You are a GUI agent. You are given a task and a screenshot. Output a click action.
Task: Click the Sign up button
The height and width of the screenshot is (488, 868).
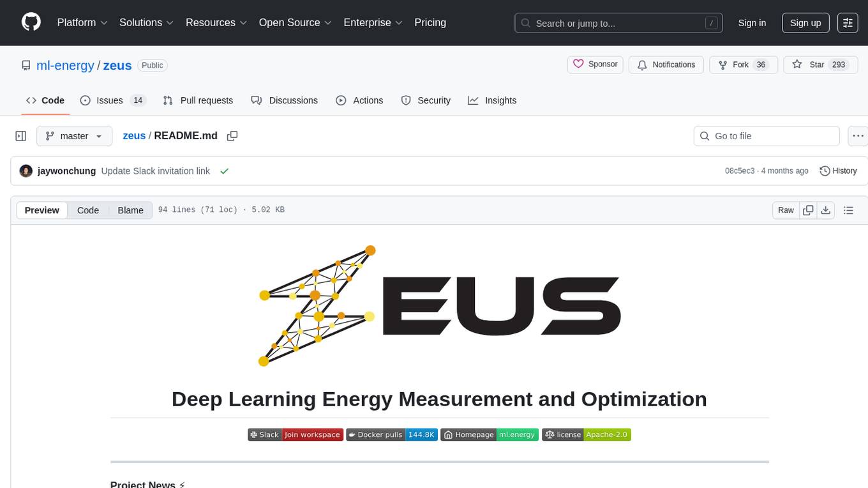pos(805,23)
